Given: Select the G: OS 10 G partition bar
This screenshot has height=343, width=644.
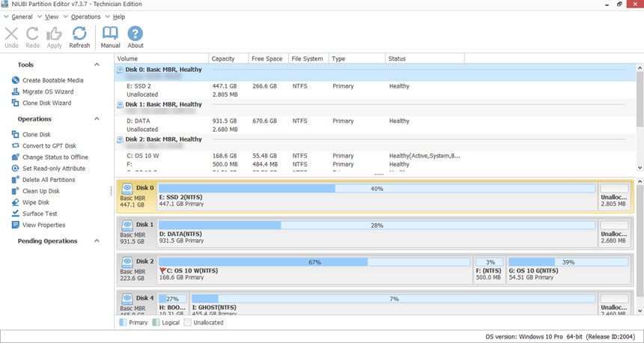Looking at the screenshot, I should coord(568,262).
